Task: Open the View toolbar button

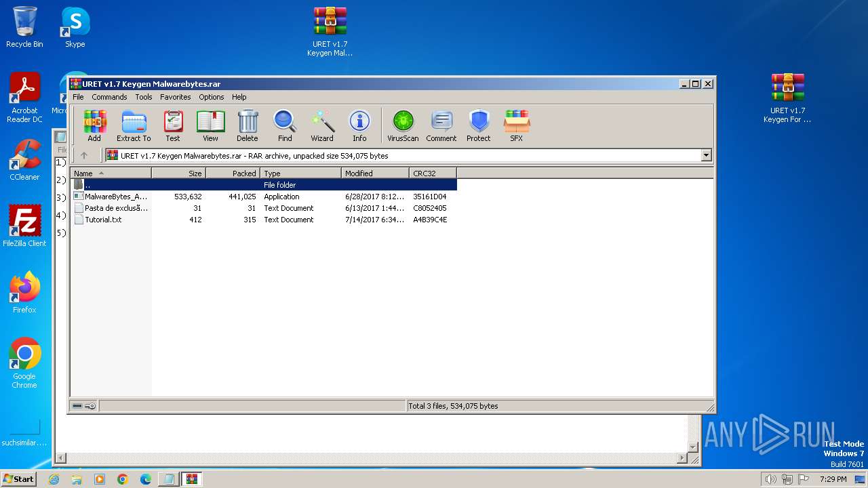Action: tap(211, 126)
